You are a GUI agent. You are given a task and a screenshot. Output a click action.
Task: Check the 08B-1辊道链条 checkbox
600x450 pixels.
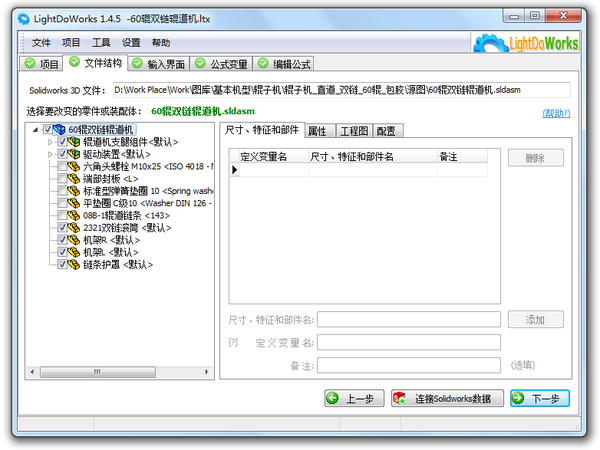point(62,215)
